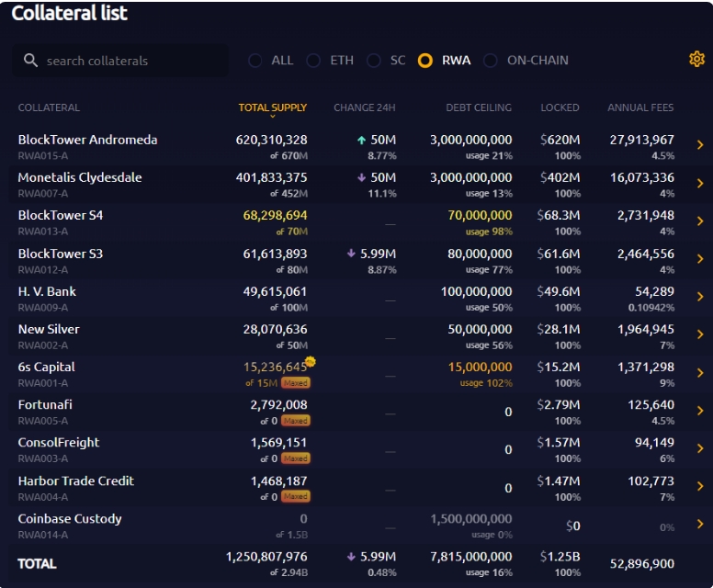713x588 pixels.
Task: Expand BlockTower S3 row chevron
Action: tap(700, 259)
